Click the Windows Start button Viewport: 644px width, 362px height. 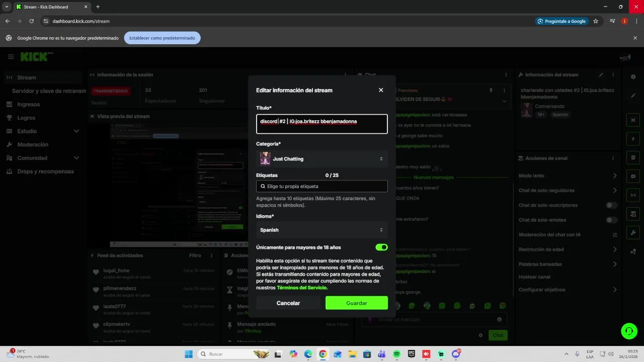click(x=189, y=354)
